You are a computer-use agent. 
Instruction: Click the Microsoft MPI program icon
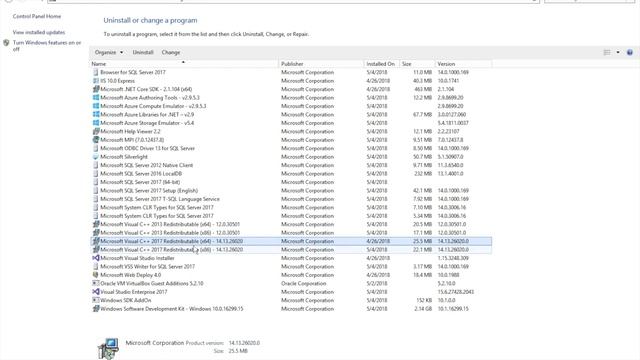pos(96,140)
